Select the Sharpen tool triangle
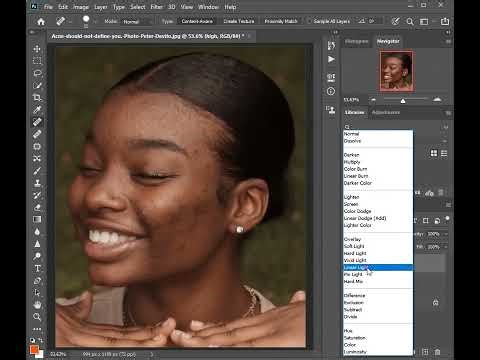Viewport: 480px width, 360px height. tap(37, 244)
